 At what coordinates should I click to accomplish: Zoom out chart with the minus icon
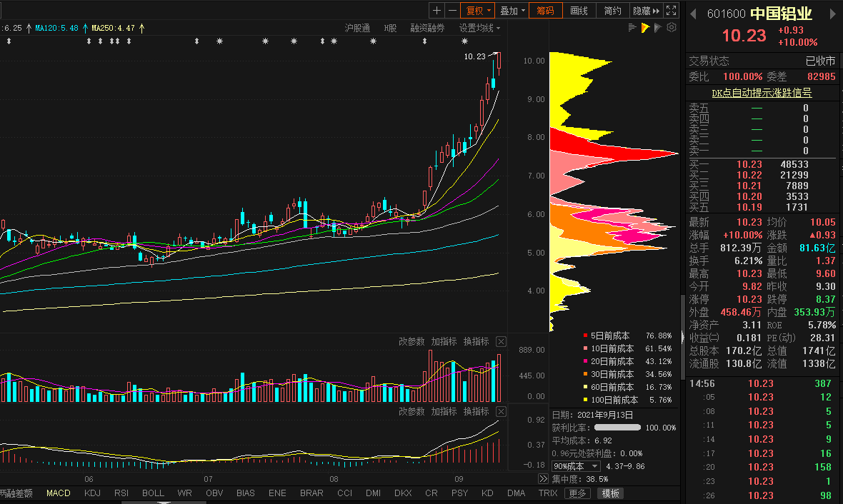click(x=452, y=10)
